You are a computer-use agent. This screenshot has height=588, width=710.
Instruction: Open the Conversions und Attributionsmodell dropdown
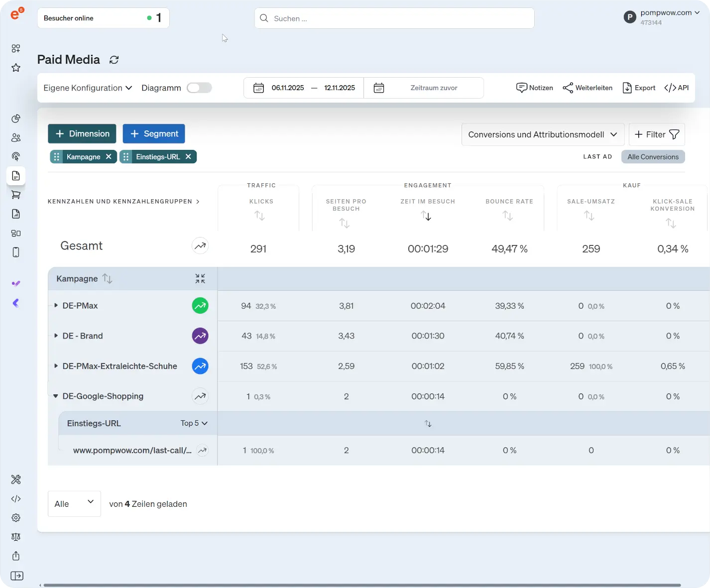point(542,134)
